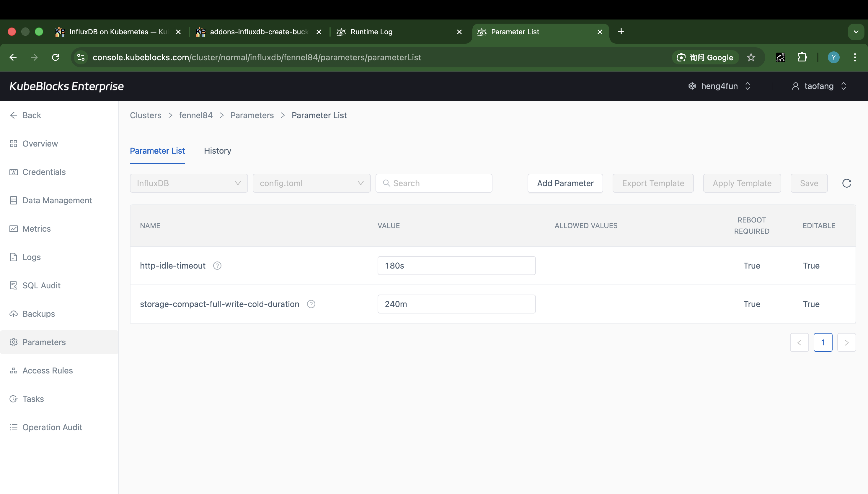Open the tab search dropdown arrow
Viewport: 868px width, 494px height.
click(x=856, y=32)
